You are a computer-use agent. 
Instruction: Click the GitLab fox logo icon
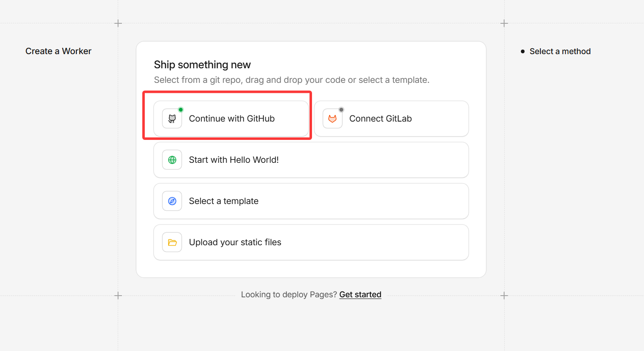click(332, 119)
